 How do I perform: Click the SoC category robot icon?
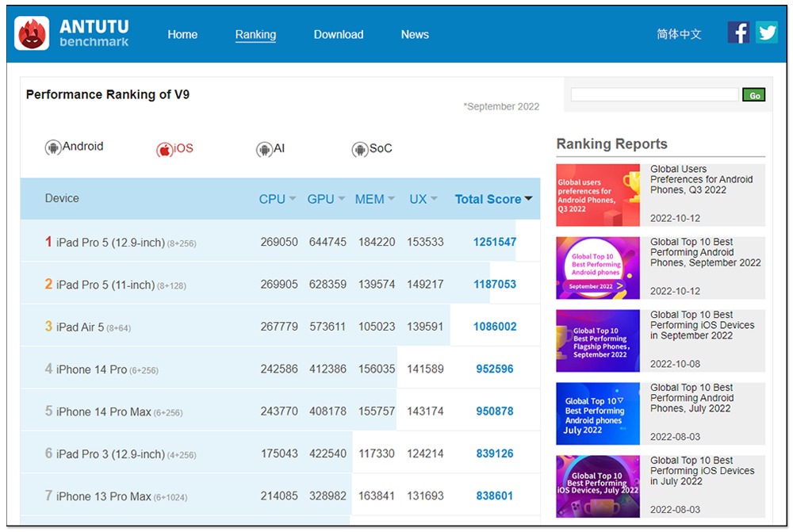[359, 150]
